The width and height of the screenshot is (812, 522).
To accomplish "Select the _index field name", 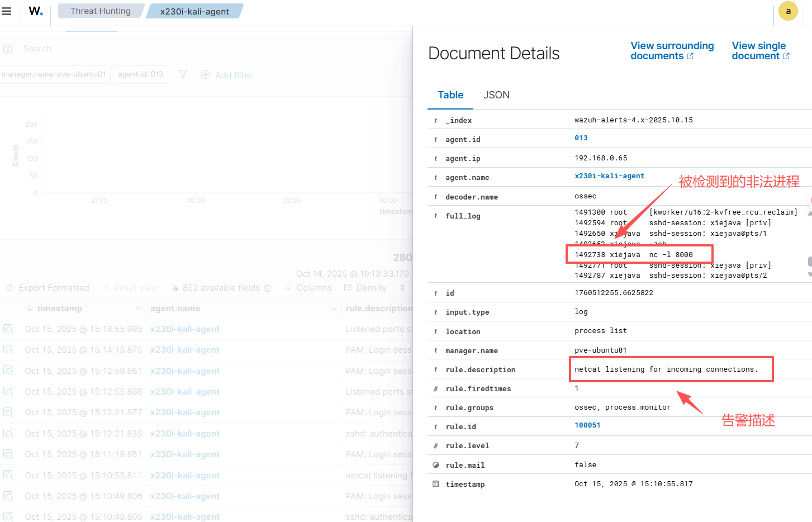I will coord(458,121).
